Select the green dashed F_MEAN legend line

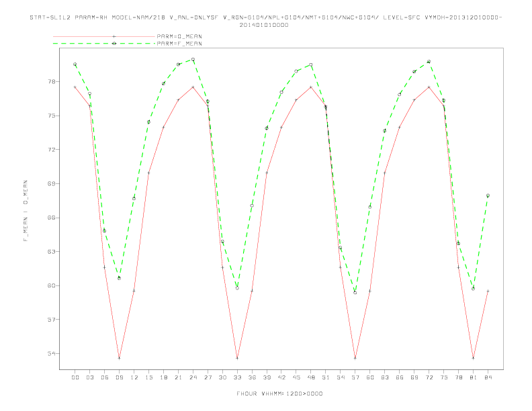click(x=104, y=44)
